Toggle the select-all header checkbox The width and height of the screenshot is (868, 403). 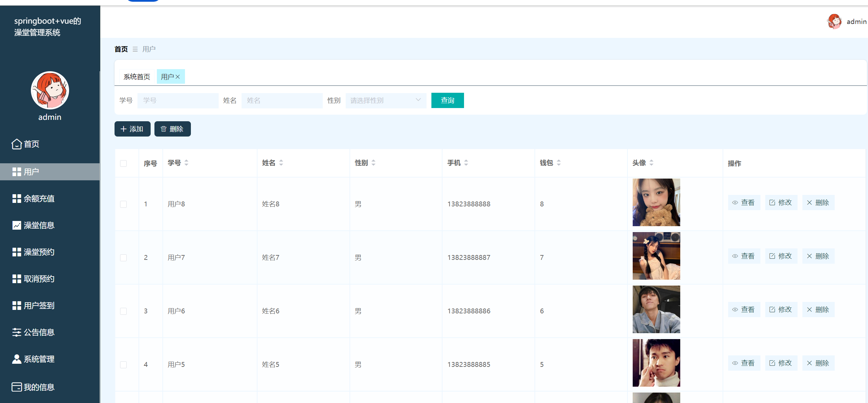123,163
